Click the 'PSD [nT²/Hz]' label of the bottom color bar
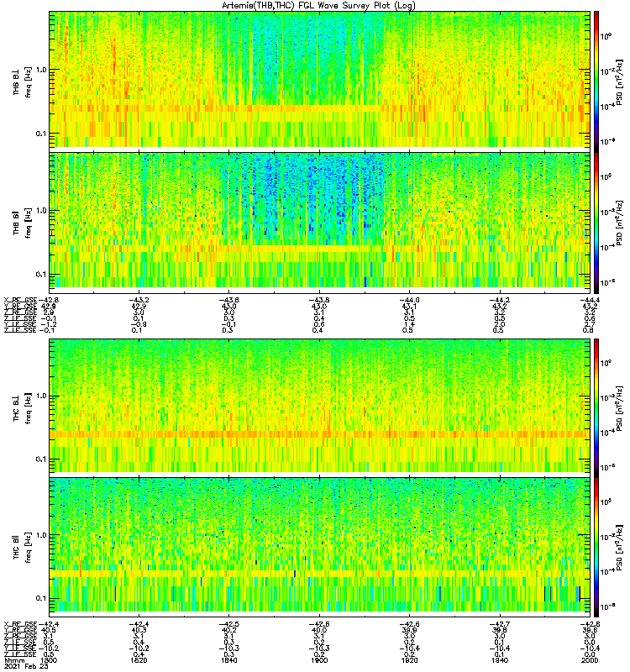The image size is (630, 672). pyautogui.click(x=619, y=547)
